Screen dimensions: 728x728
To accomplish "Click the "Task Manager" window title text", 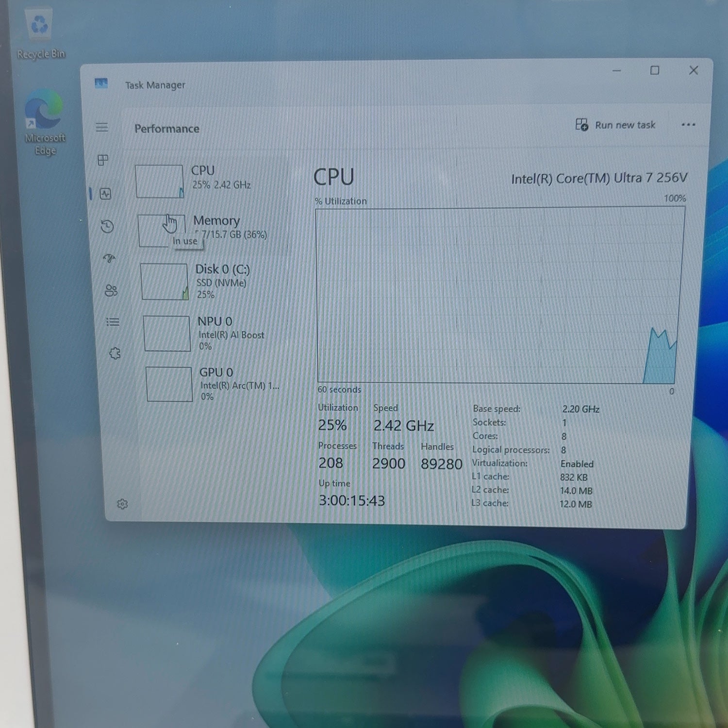I will (155, 85).
